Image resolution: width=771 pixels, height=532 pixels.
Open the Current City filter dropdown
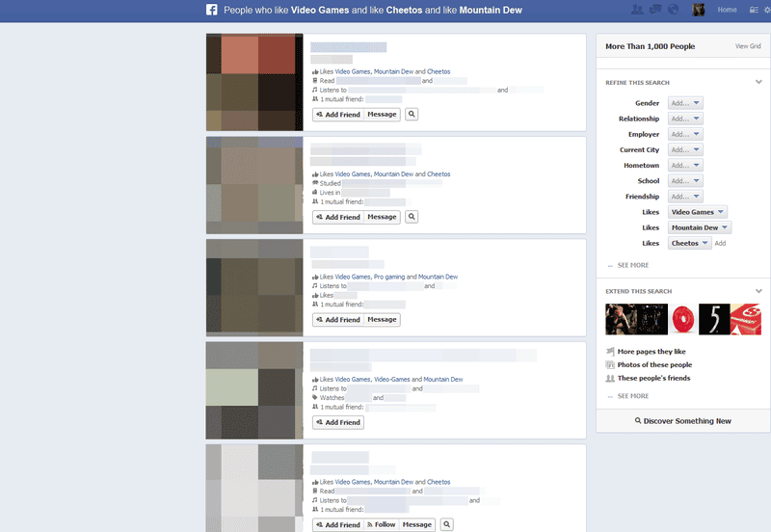[685, 150]
